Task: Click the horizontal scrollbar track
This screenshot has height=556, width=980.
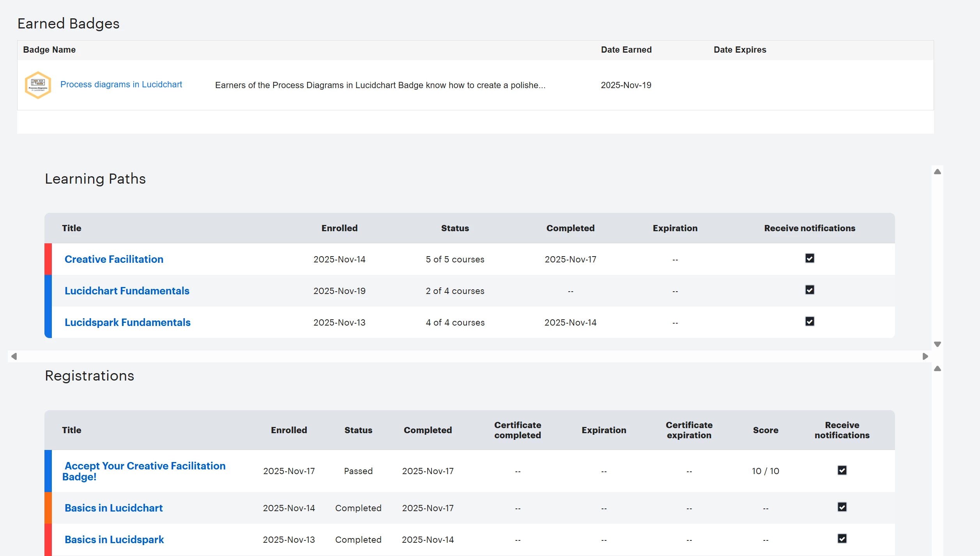Action: point(468,356)
